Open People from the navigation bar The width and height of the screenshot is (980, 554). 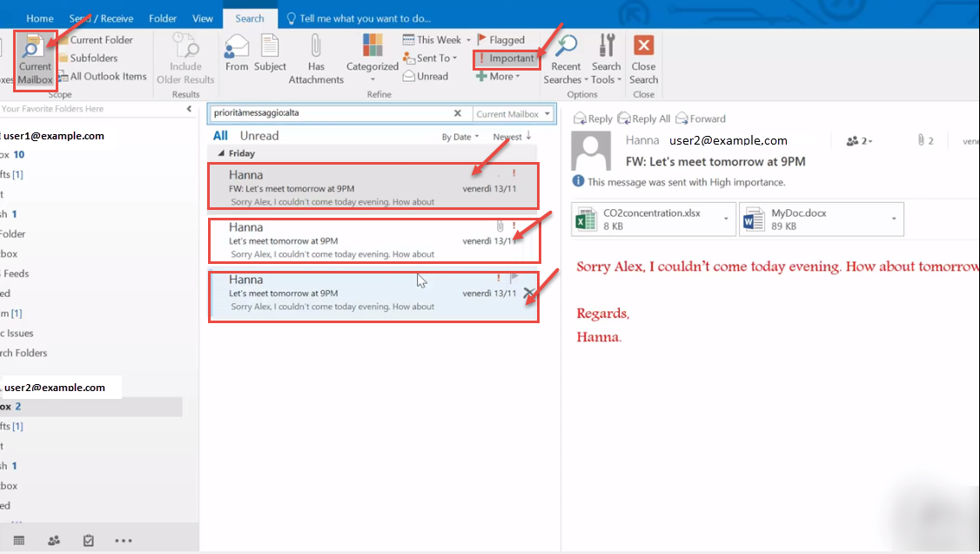53,540
